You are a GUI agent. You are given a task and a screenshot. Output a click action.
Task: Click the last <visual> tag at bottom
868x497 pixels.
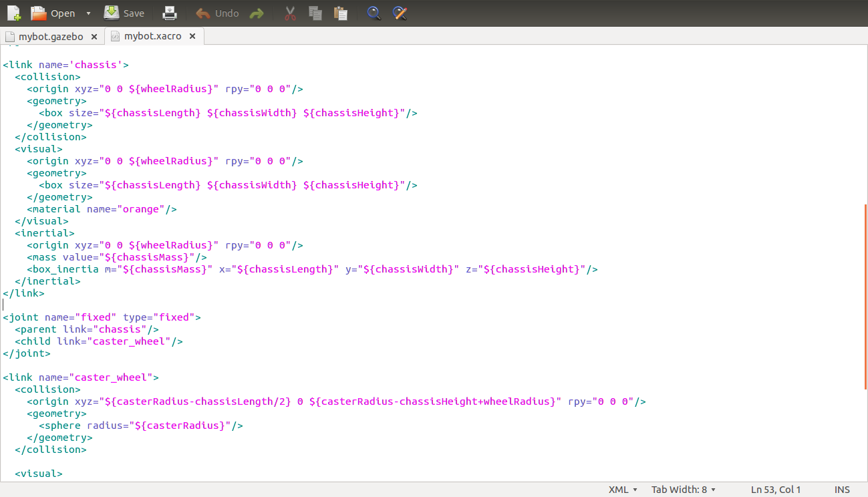[39, 474]
